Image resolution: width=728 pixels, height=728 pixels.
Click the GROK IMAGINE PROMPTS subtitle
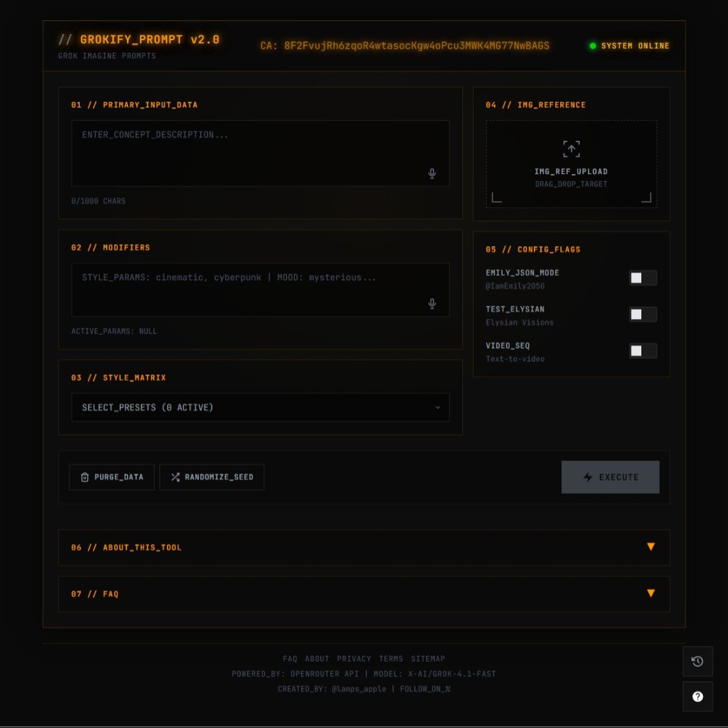(107, 55)
